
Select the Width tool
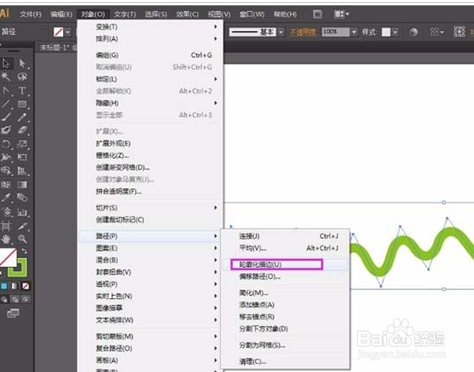coord(6,157)
